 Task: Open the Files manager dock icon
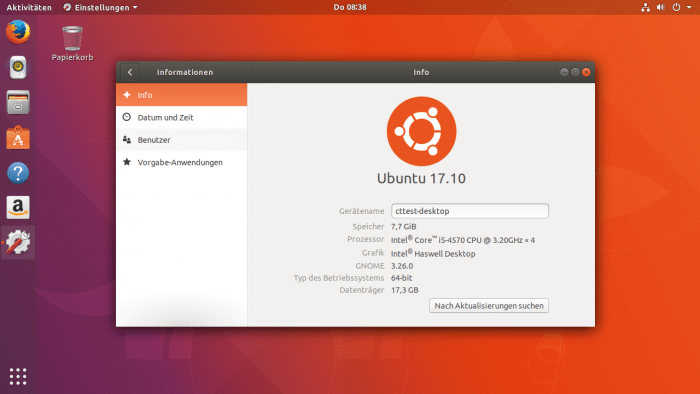[18, 102]
